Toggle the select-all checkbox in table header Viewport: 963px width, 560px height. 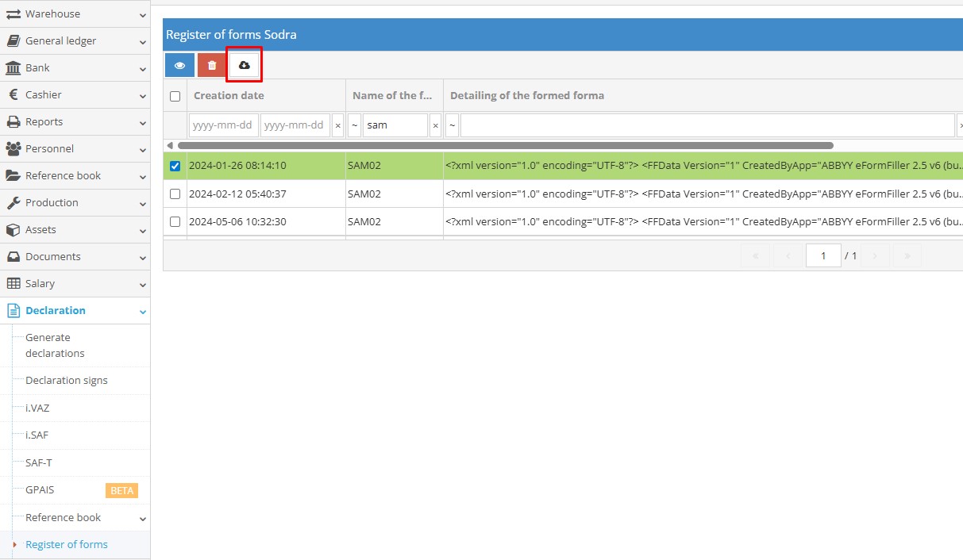(x=175, y=97)
